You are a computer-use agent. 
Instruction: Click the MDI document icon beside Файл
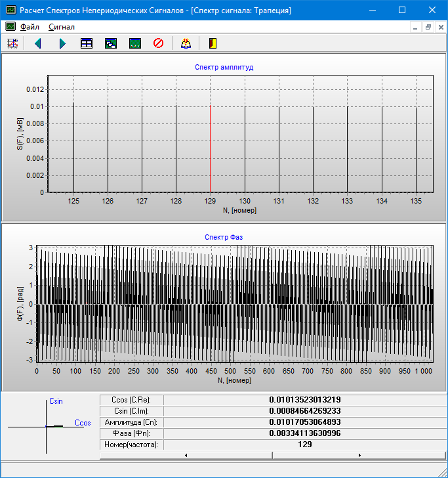point(10,27)
